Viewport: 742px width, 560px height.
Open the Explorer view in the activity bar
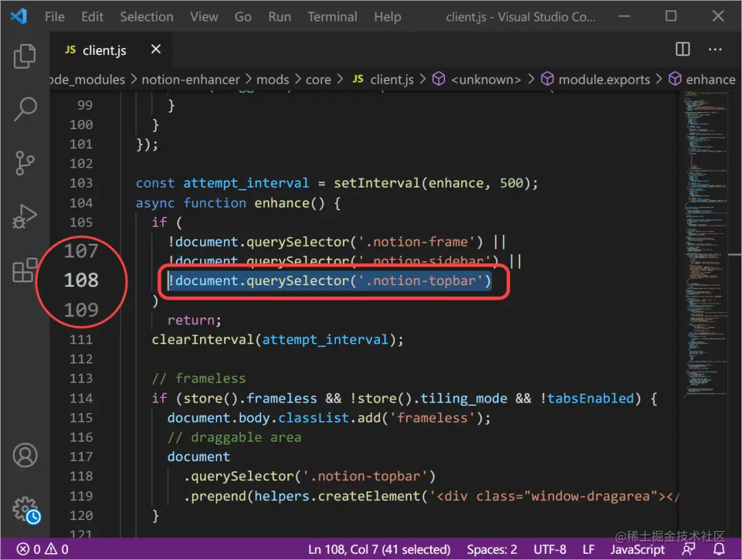tap(25, 56)
